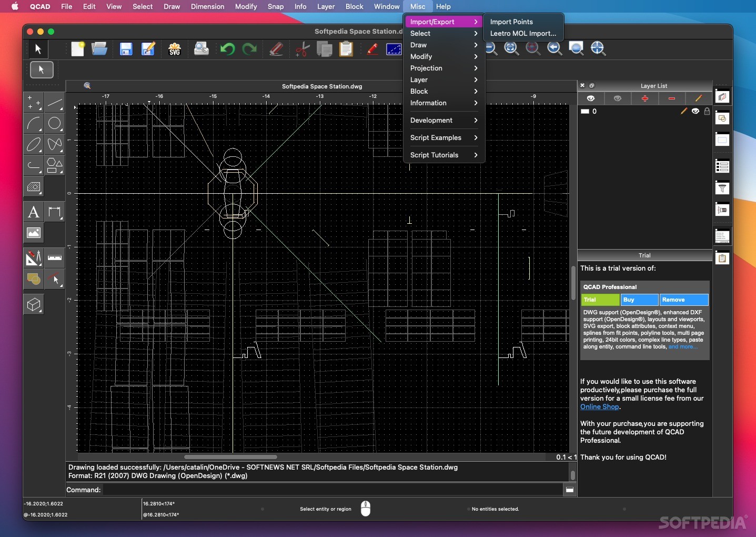Open the Dimension menu in menu bar
Image resolution: width=756 pixels, height=537 pixels.
click(x=207, y=6)
